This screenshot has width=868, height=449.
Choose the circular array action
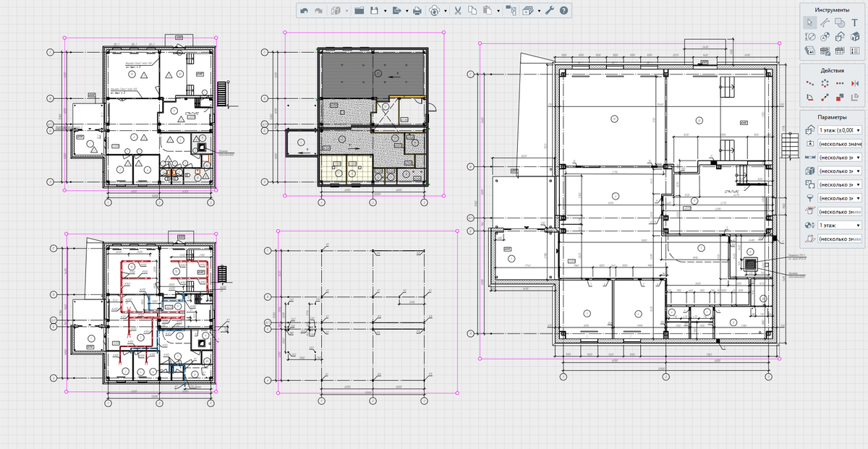[x=825, y=83]
